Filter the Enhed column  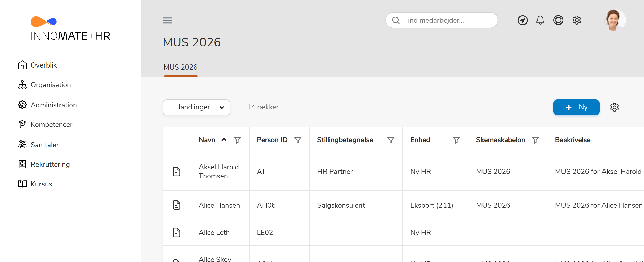pyautogui.click(x=456, y=140)
